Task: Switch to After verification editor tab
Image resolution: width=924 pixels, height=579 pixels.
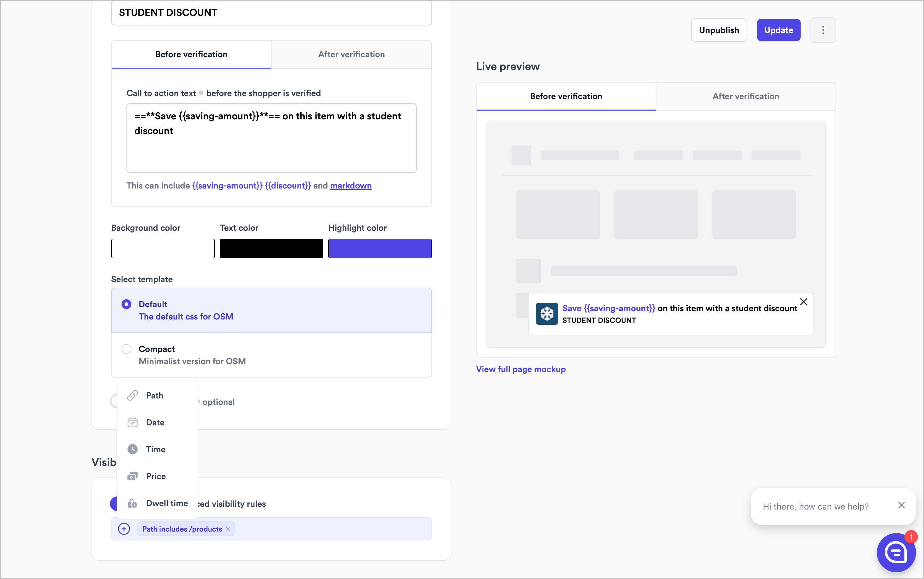Action: coord(351,54)
